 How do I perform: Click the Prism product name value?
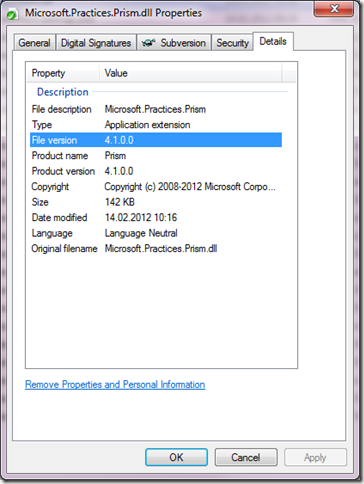[115, 156]
